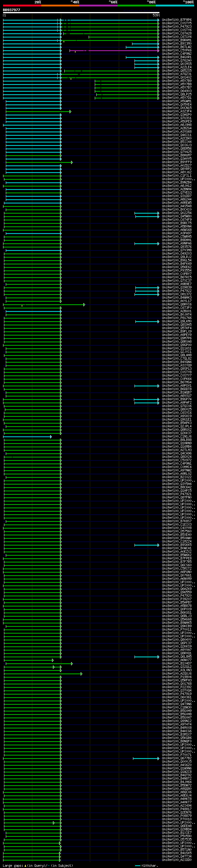Click the right-side cyan segment for Q6L8H5
The height and width of the screenshot is (868, 197).
[147, 657]
